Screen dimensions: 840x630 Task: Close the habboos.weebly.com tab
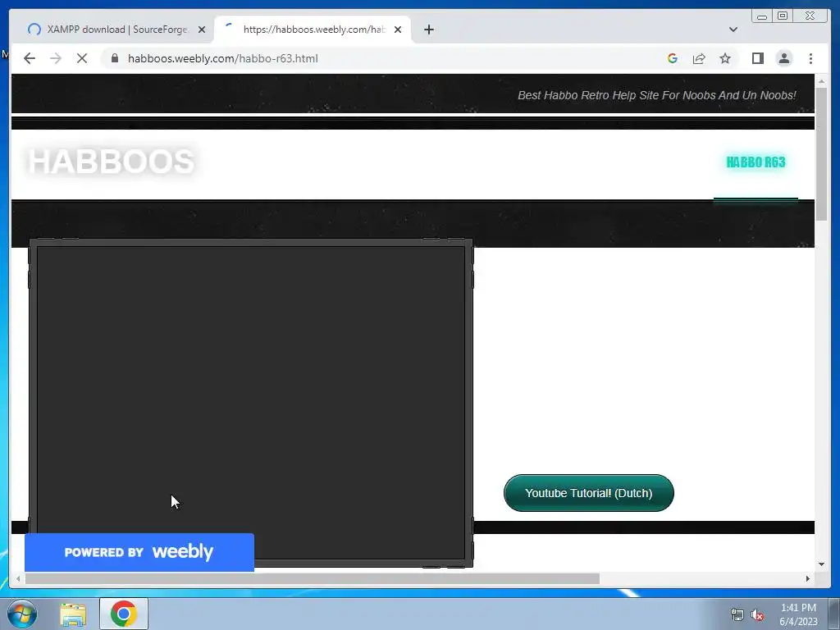coord(398,30)
